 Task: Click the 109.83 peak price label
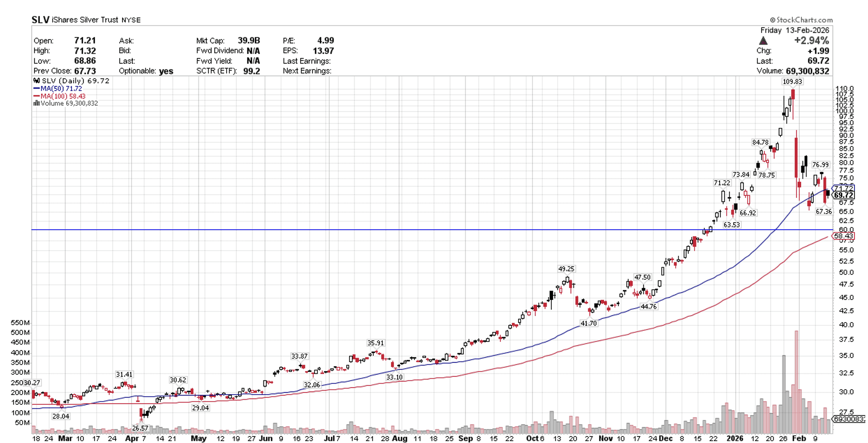[792, 82]
